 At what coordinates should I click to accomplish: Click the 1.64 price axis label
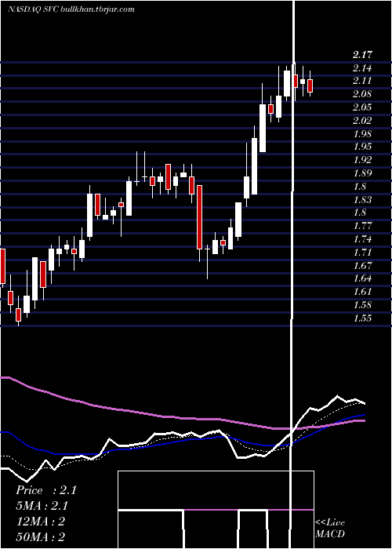[362, 278]
